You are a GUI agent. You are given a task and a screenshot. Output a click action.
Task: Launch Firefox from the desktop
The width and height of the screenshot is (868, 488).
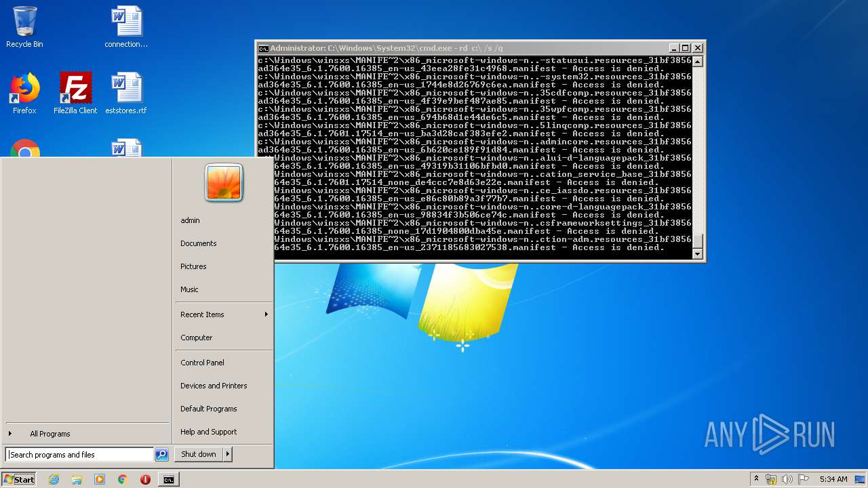tap(24, 94)
